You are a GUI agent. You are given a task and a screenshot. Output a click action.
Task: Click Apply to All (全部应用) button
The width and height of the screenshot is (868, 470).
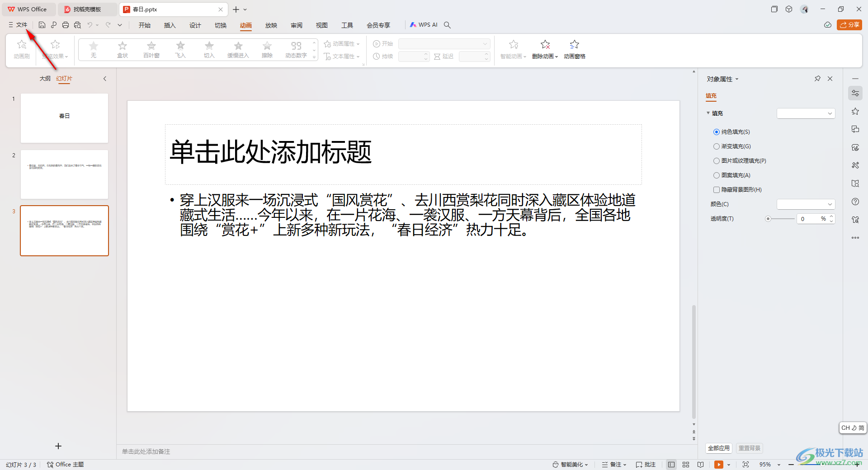pyautogui.click(x=719, y=448)
